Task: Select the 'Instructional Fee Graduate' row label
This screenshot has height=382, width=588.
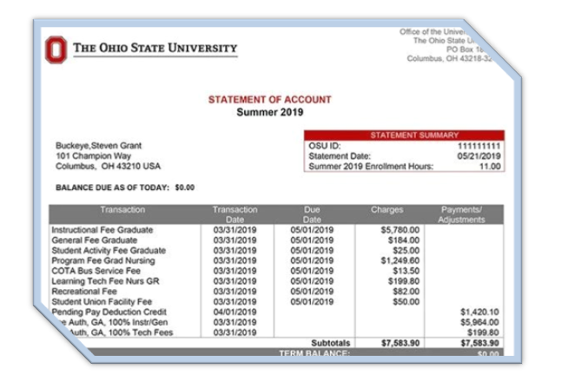Action: [x=102, y=230]
